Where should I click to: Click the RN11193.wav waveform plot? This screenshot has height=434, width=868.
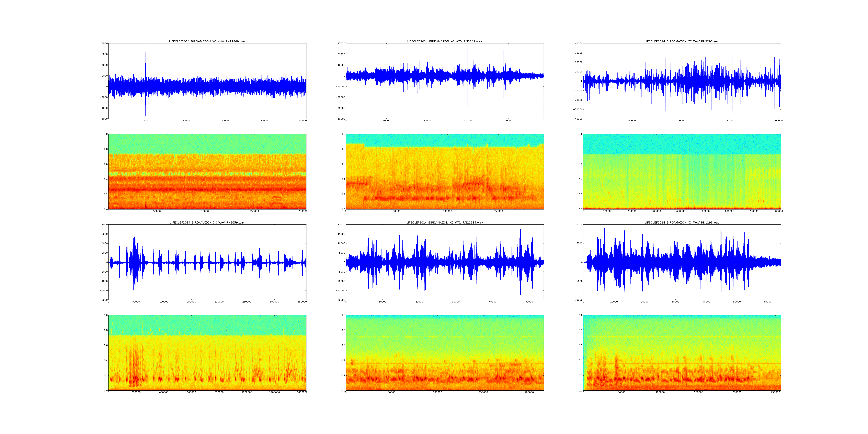682,262
